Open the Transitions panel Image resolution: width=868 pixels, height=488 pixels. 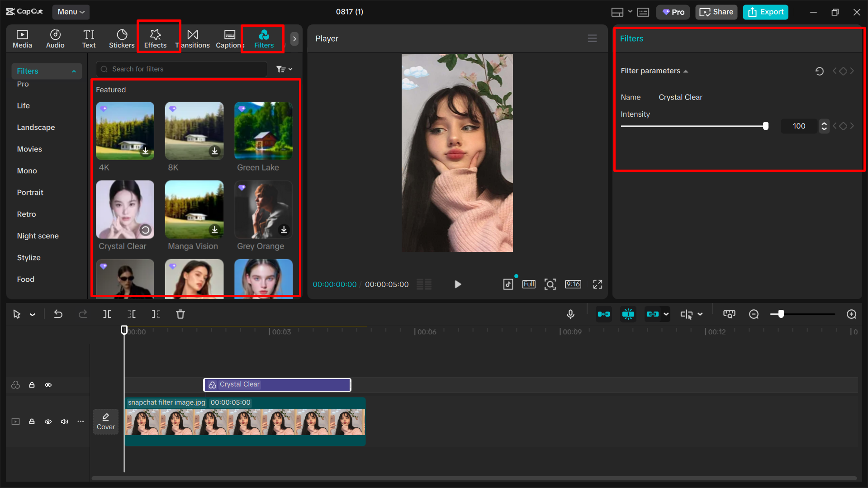point(193,38)
